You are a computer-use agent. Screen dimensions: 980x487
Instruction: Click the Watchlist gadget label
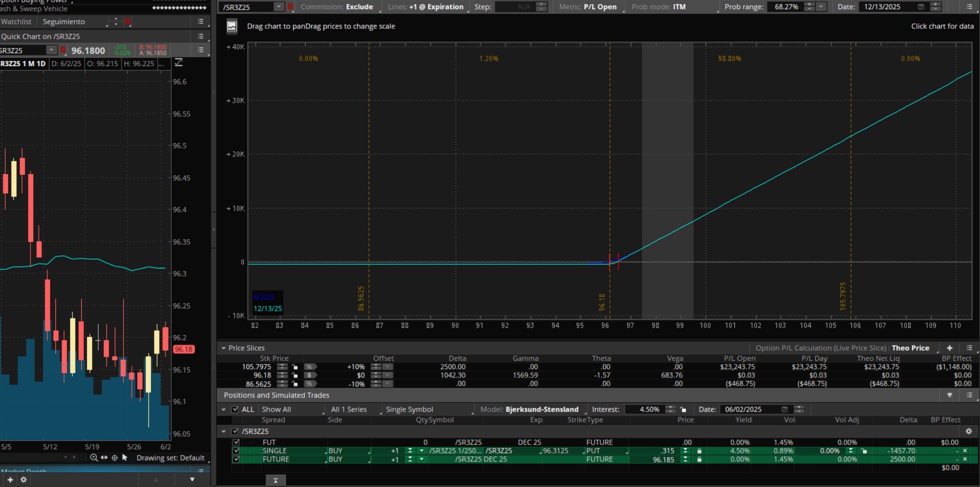(16, 22)
